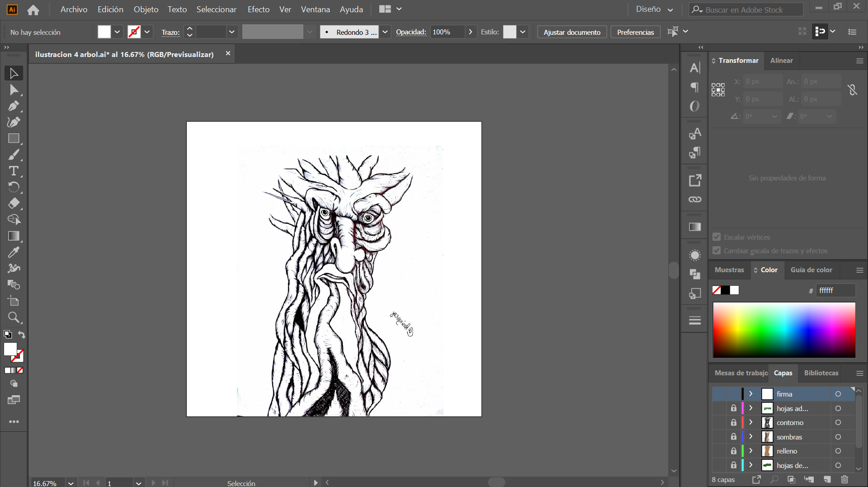868x487 pixels.
Task: Open zoom level 16.67% dropdown
Action: 71,483
